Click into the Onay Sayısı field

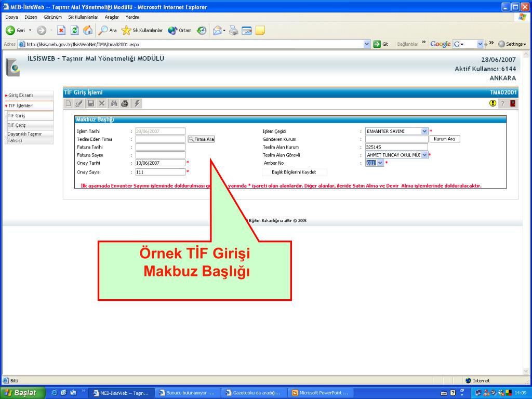point(160,172)
